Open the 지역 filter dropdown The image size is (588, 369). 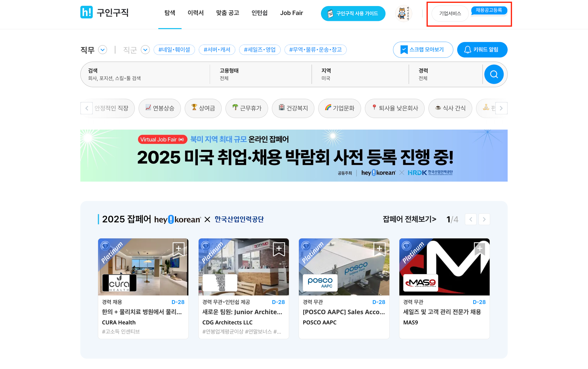point(360,74)
